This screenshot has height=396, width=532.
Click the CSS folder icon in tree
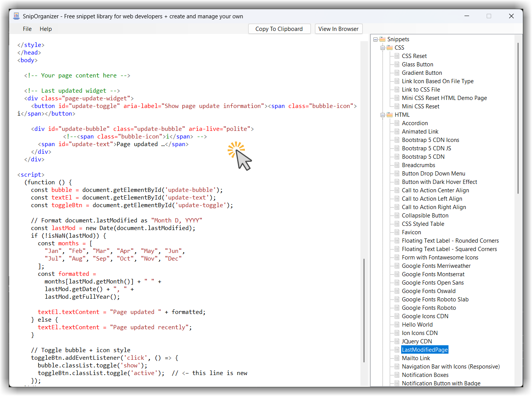pyautogui.click(x=390, y=48)
